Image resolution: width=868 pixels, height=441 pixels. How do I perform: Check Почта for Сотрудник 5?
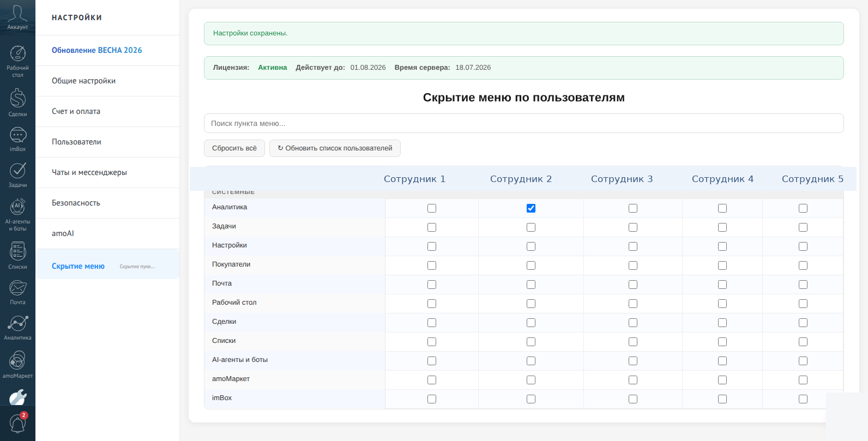803,285
